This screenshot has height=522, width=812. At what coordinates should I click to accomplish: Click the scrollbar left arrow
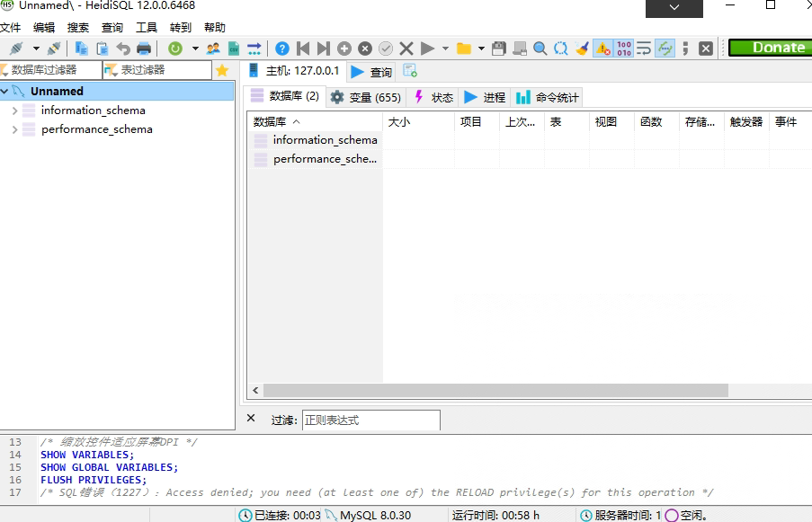pyautogui.click(x=255, y=391)
